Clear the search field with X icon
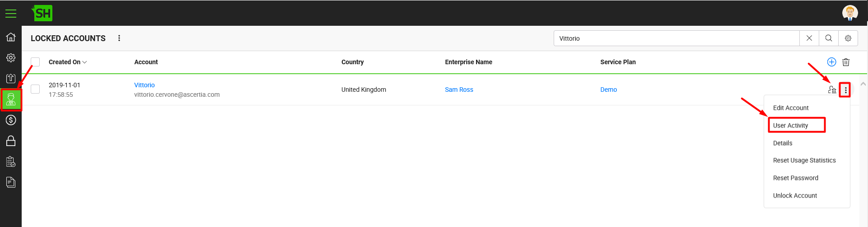Viewport: 868px width, 227px height. 809,38
